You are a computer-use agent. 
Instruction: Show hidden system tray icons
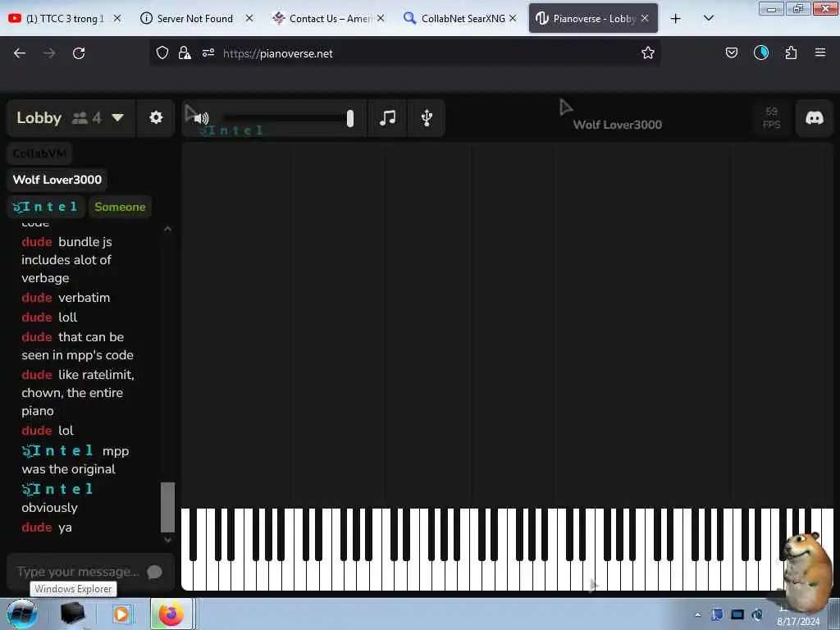(697, 614)
